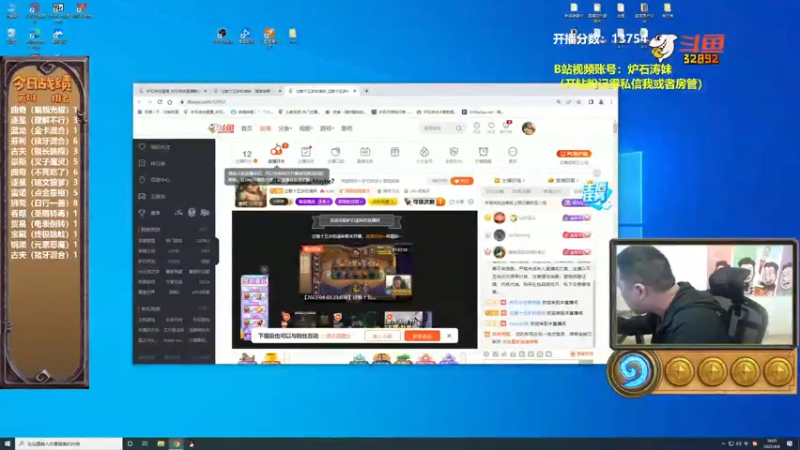
Task: Switch to 贡献榜 tab in right panel
Action: (x=563, y=181)
